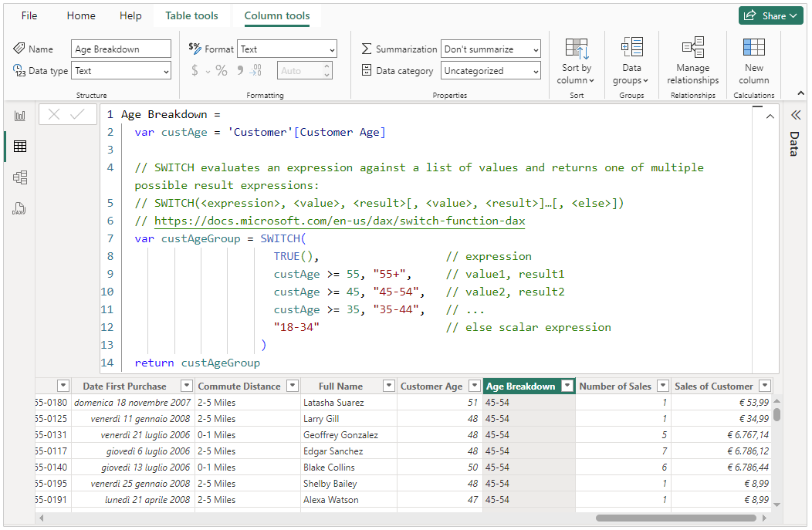Click the formula line with "18-34"
Screen dimensions: 812x530
(296, 327)
